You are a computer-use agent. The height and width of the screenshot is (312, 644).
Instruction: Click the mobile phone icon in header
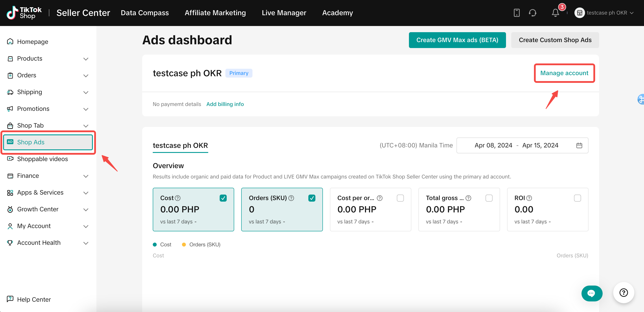[x=517, y=13]
